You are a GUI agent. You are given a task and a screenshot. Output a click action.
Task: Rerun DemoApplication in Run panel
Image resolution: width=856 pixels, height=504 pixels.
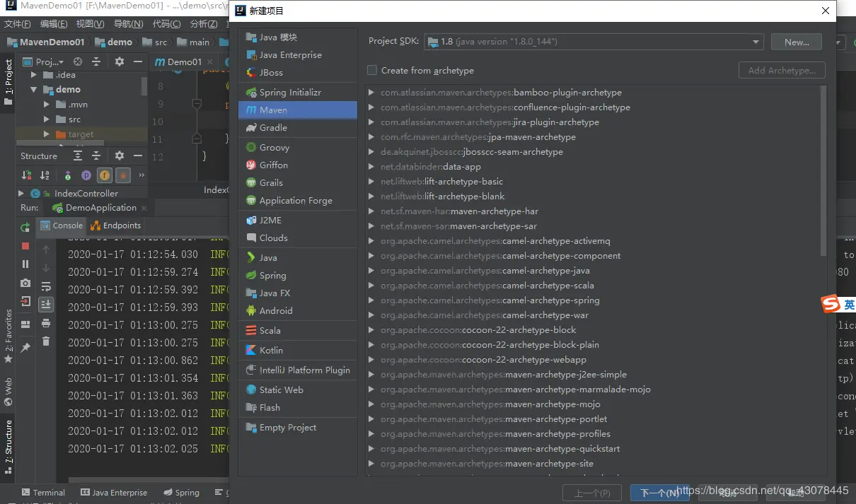(x=25, y=228)
